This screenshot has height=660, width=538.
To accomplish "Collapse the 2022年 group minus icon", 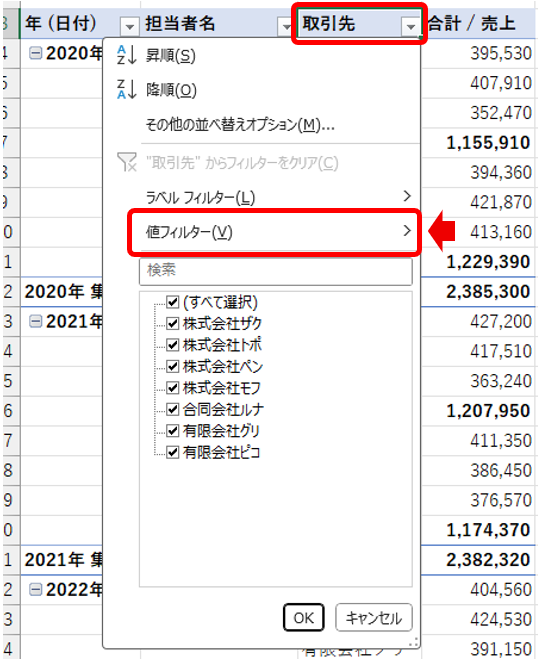I will 36,590.
